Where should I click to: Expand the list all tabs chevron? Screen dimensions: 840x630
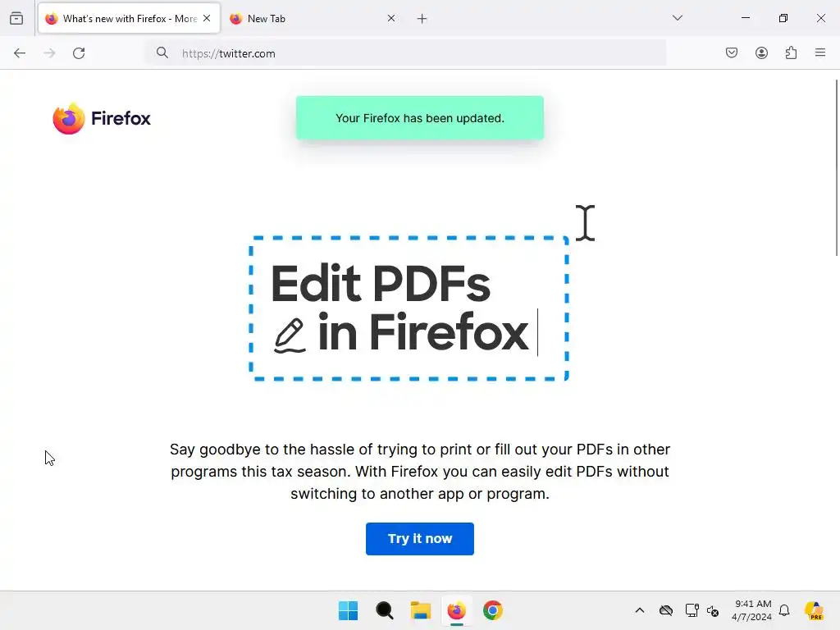(677, 18)
